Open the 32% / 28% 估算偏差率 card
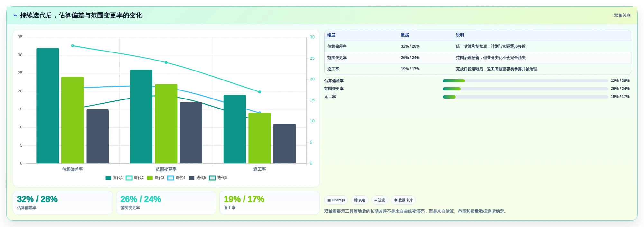This screenshot has width=644, height=227. (63, 203)
